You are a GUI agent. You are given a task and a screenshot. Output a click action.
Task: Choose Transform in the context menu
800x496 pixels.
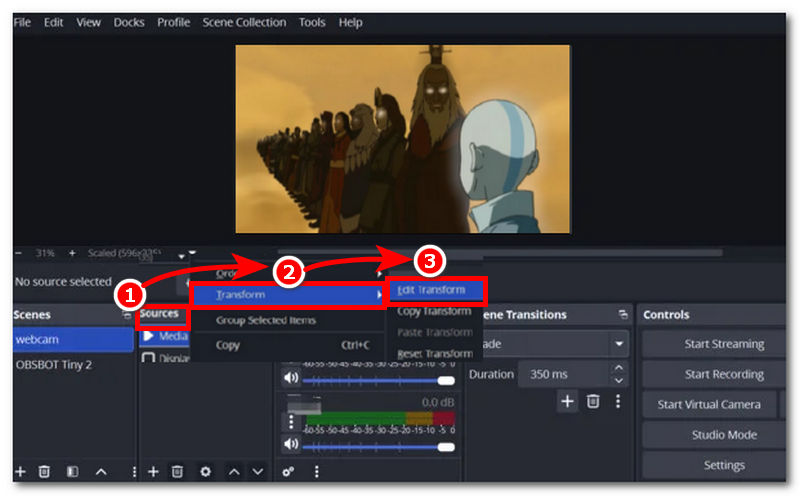point(288,295)
